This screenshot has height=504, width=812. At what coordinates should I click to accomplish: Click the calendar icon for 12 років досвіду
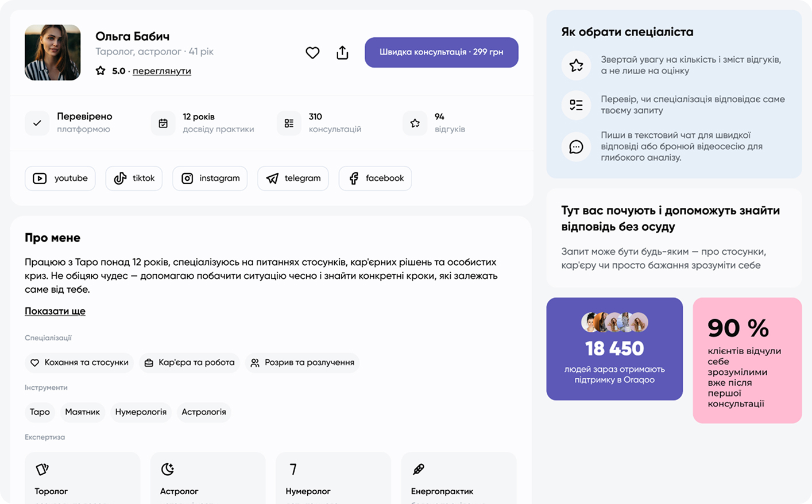[163, 123]
